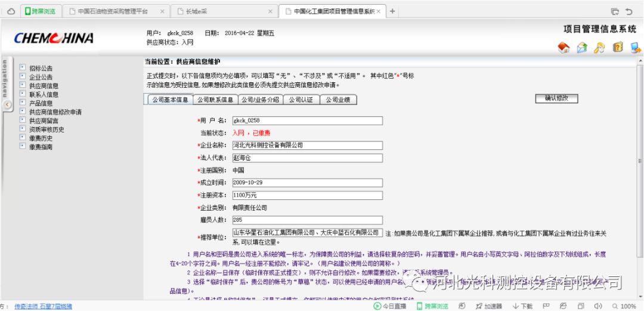Open 资质审核历史 in the sidebar

pyautogui.click(x=47, y=130)
